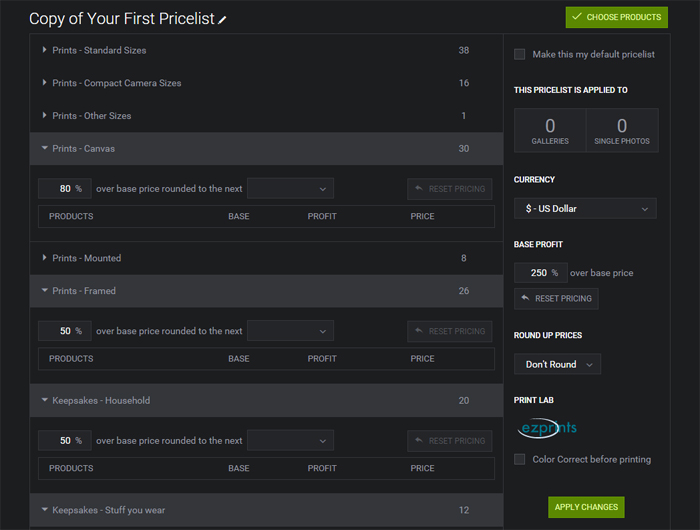Image resolution: width=700 pixels, height=530 pixels.
Task: Click Base Profit Reset Pricing button
Action: (x=556, y=299)
